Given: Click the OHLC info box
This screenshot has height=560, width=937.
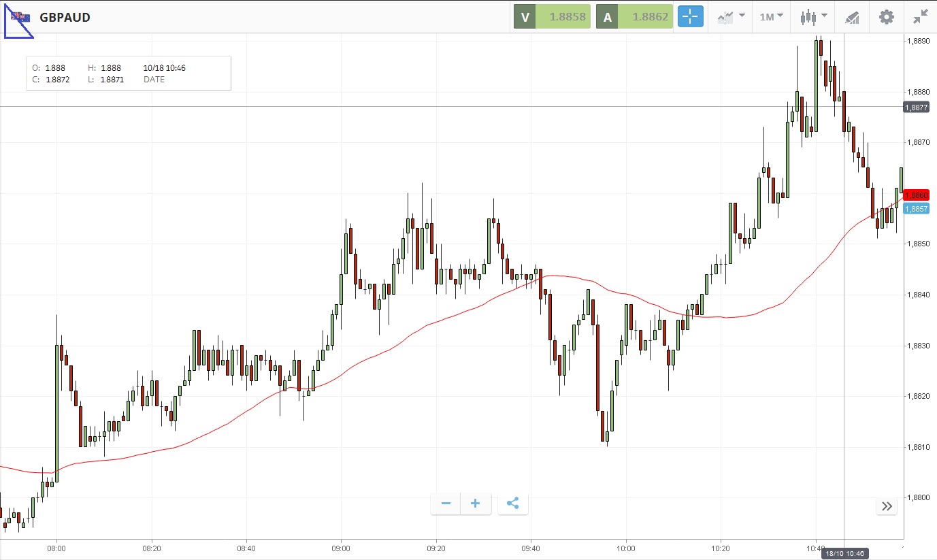Looking at the screenshot, I should point(129,73).
